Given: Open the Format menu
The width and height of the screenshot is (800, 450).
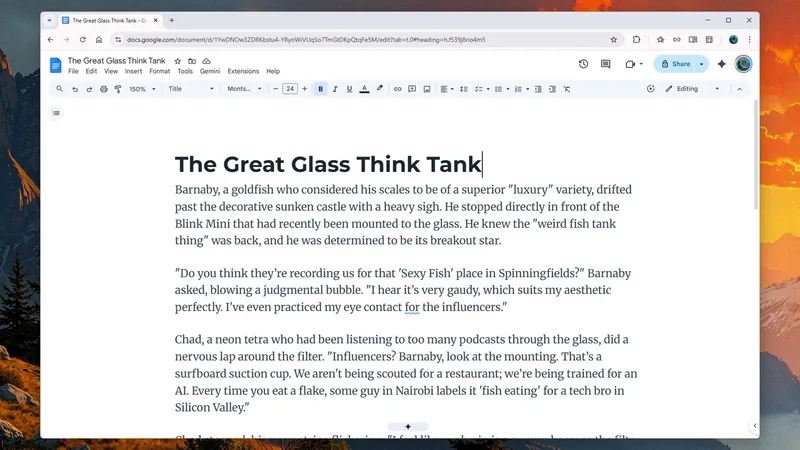Looking at the screenshot, I should (159, 72).
